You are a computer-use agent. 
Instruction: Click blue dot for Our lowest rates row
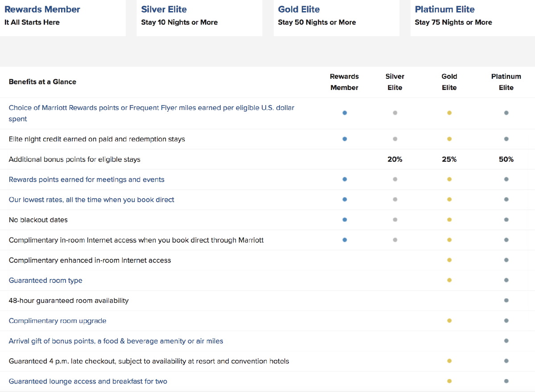pos(345,200)
